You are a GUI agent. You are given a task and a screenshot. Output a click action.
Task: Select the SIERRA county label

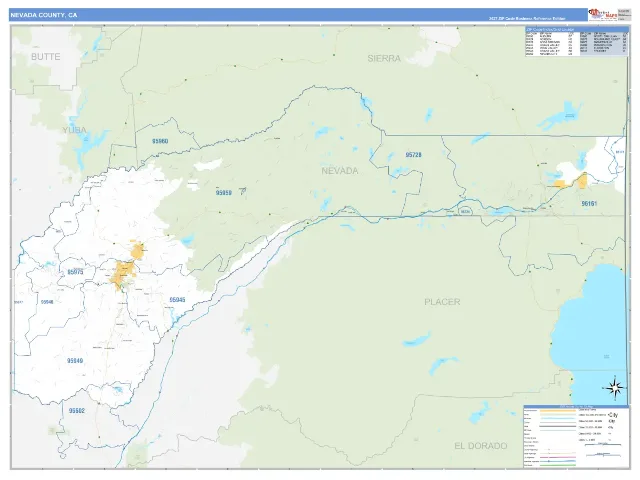pyautogui.click(x=384, y=58)
